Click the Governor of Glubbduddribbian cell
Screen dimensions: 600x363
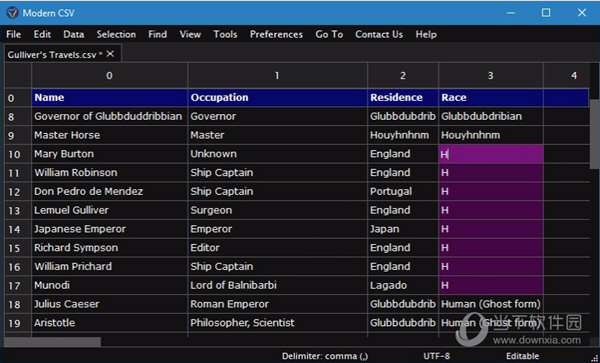109,116
